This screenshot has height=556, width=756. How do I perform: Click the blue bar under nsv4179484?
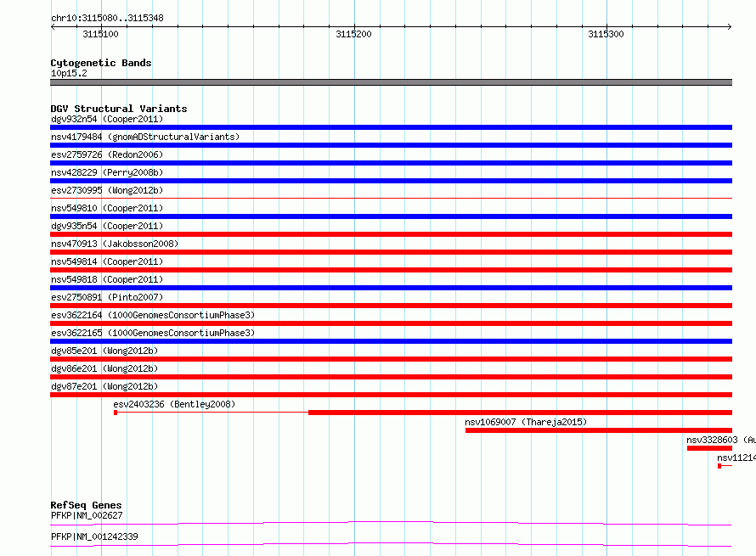pos(391,145)
